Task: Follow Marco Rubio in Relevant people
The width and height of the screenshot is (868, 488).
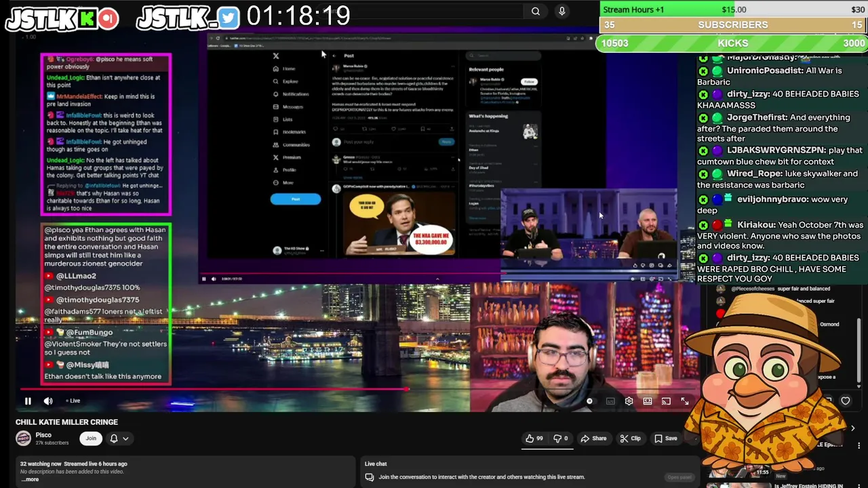Action: (530, 82)
